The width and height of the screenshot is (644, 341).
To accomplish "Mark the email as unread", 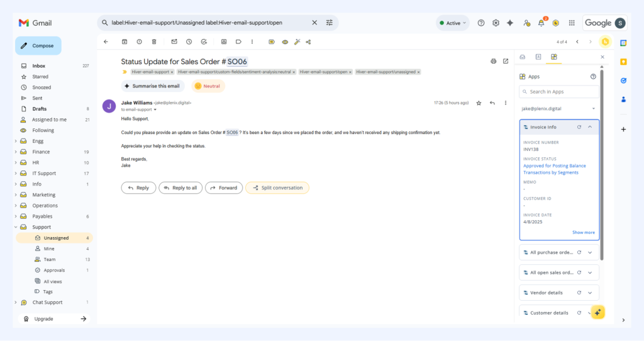I will 174,42.
